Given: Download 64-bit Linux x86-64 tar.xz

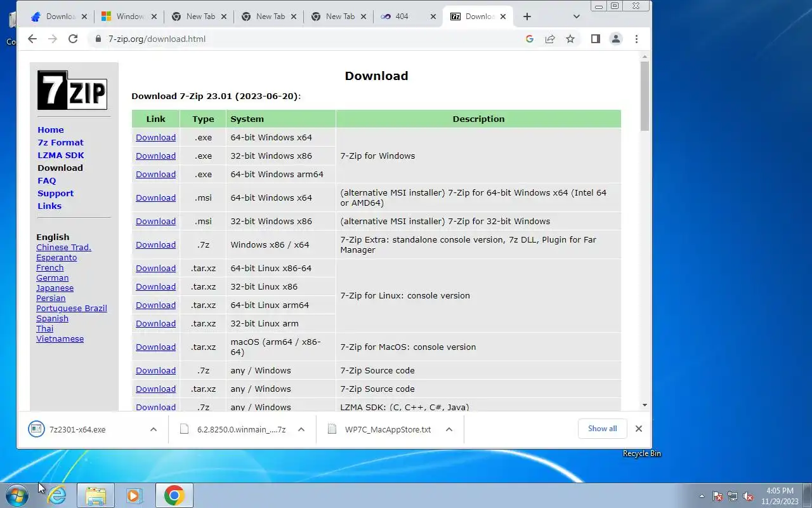Looking at the screenshot, I should click(155, 268).
